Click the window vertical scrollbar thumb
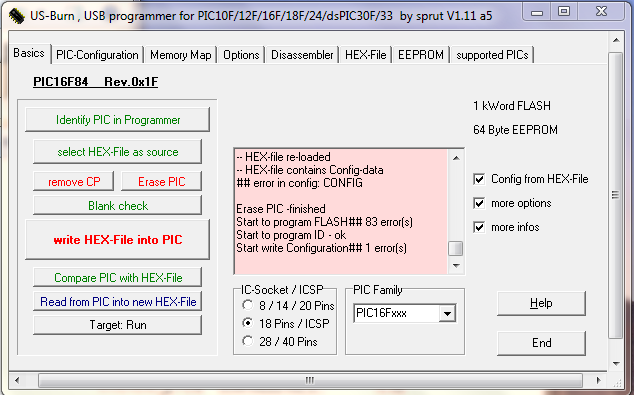Image resolution: width=634 pixels, height=395 pixels. [616, 196]
